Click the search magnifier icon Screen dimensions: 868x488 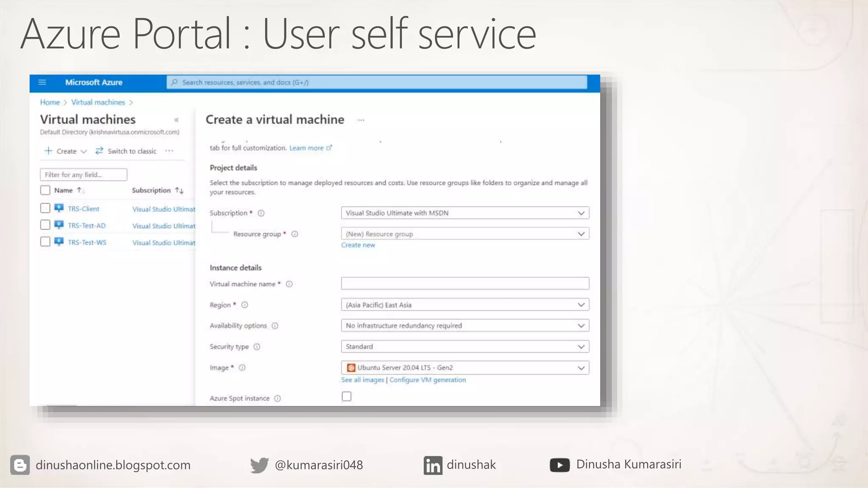tap(174, 82)
